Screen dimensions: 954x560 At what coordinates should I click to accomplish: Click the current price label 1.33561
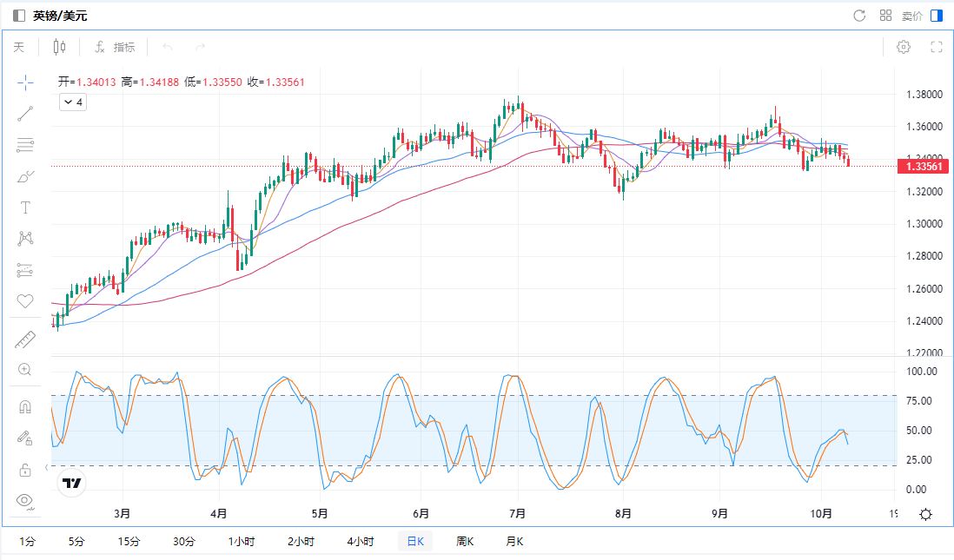pyautogui.click(x=920, y=166)
